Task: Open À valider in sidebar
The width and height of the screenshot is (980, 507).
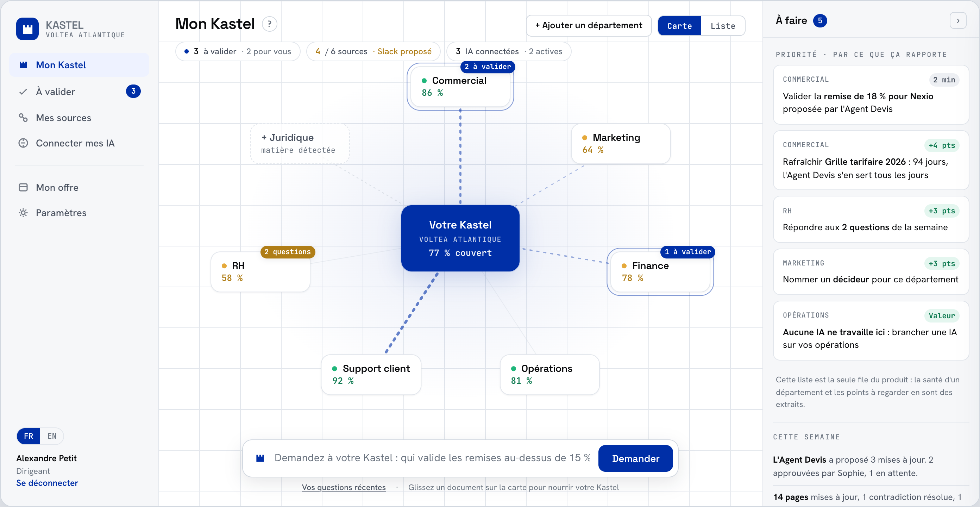Action: 79,92
